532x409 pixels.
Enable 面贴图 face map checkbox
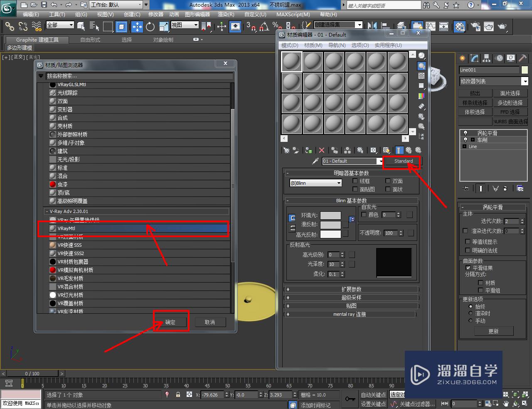click(x=355, y=189)
